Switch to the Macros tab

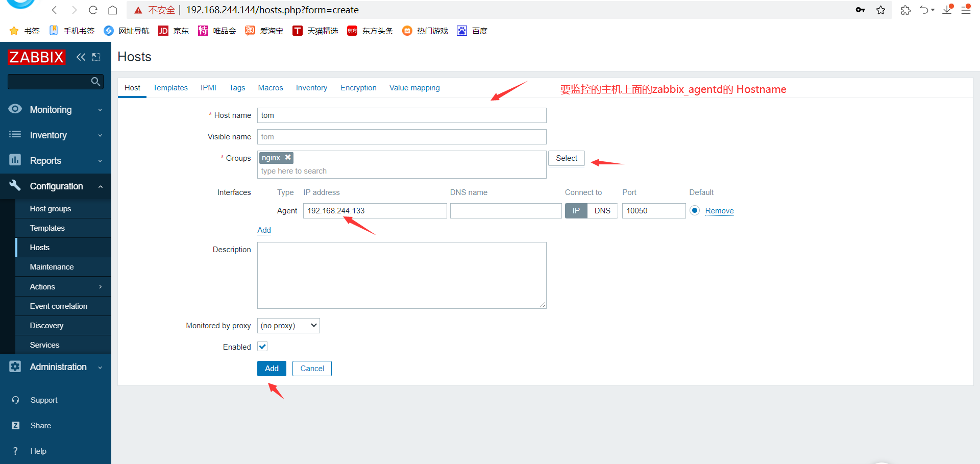click(271, 88)
